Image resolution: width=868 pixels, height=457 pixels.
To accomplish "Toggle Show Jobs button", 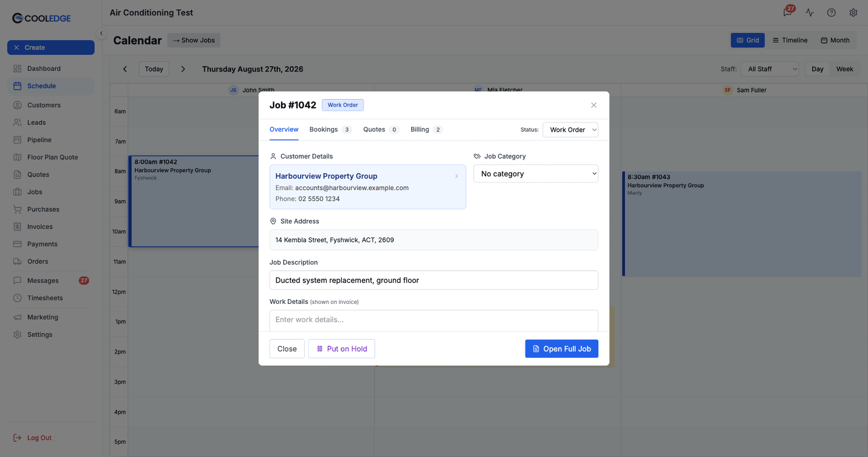I will (194, 40).
